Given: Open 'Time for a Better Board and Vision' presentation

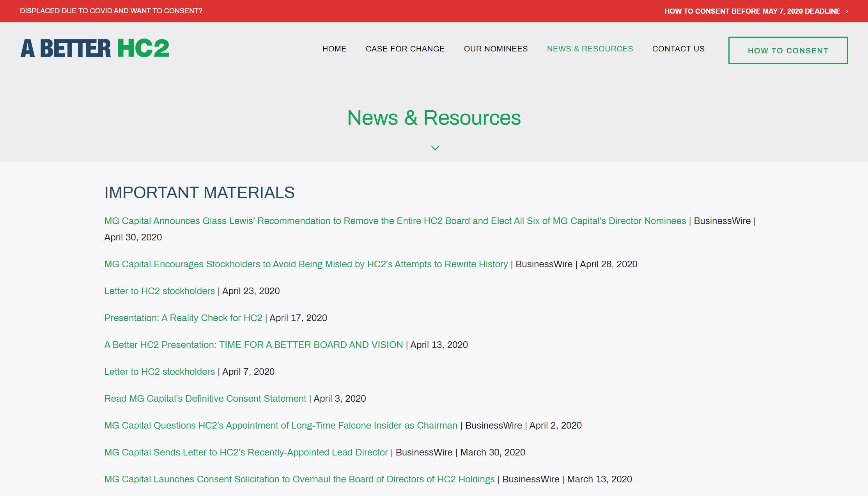Looking at the screenshot, I should tap(253, 345).
